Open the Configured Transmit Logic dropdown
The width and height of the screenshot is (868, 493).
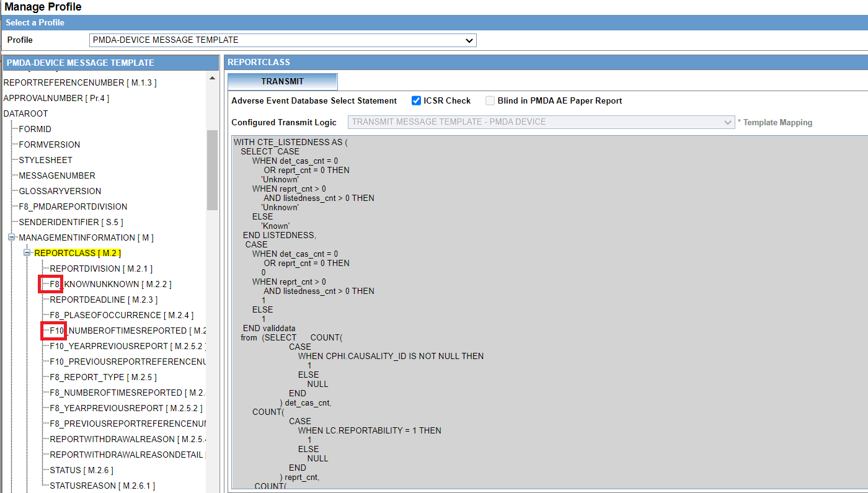(727, 122)
